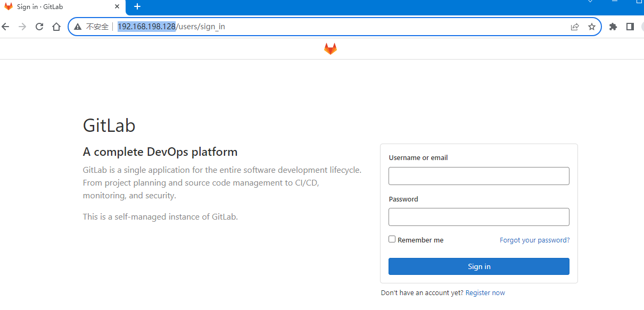Click the GitLab heading text
644x310 pixels.
click(x=109, y=125)
